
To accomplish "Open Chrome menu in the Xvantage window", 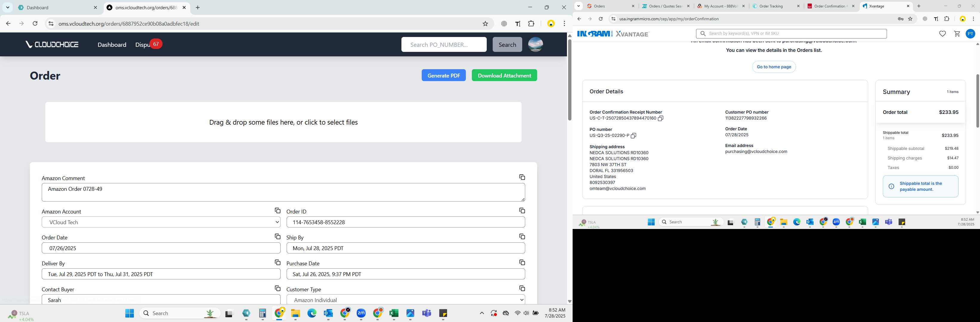I will [x=973, y=19].
